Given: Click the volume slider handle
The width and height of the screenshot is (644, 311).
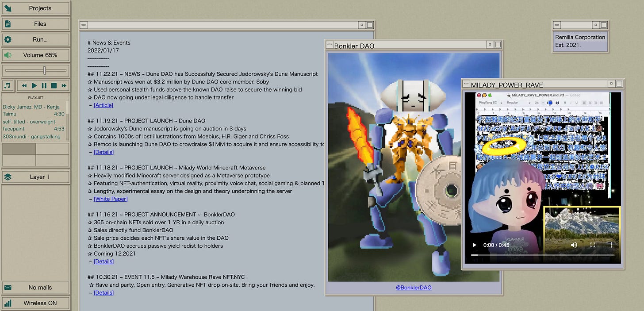Looking at the screenshot, I should [45, 70].
